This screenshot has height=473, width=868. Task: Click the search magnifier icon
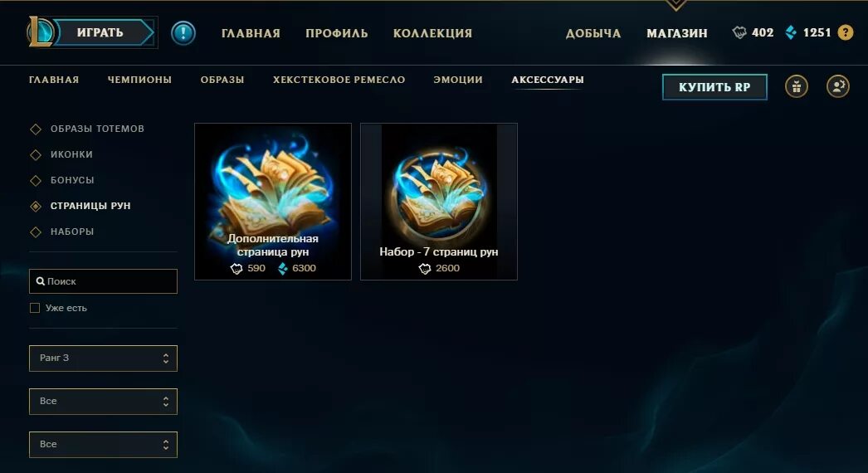(x=41, y=281)
